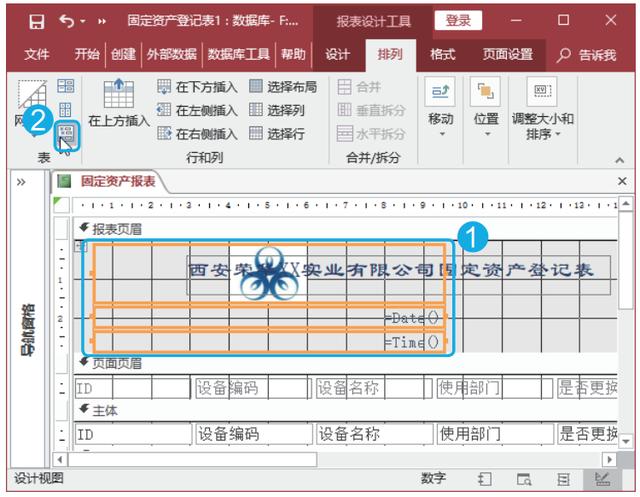640x497 pixels.
Task: Expand the navigation pane chevron
Action: pos(21,182)
